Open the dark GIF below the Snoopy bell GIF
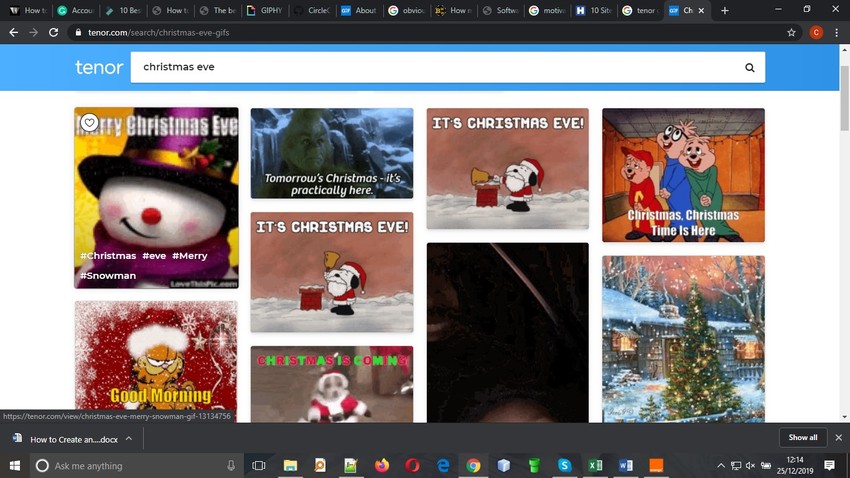 (507, 333)
